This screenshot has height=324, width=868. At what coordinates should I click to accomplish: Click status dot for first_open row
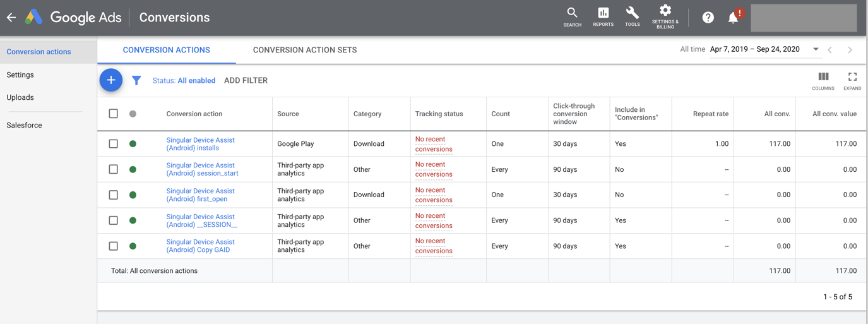pyautogui.click(x=133, y=195)
